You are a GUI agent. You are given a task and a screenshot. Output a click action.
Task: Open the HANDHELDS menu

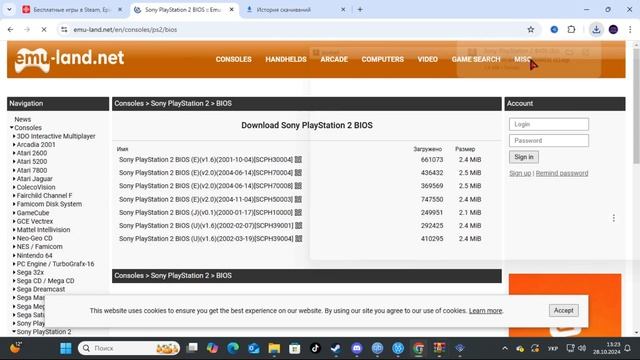(286, 59)
